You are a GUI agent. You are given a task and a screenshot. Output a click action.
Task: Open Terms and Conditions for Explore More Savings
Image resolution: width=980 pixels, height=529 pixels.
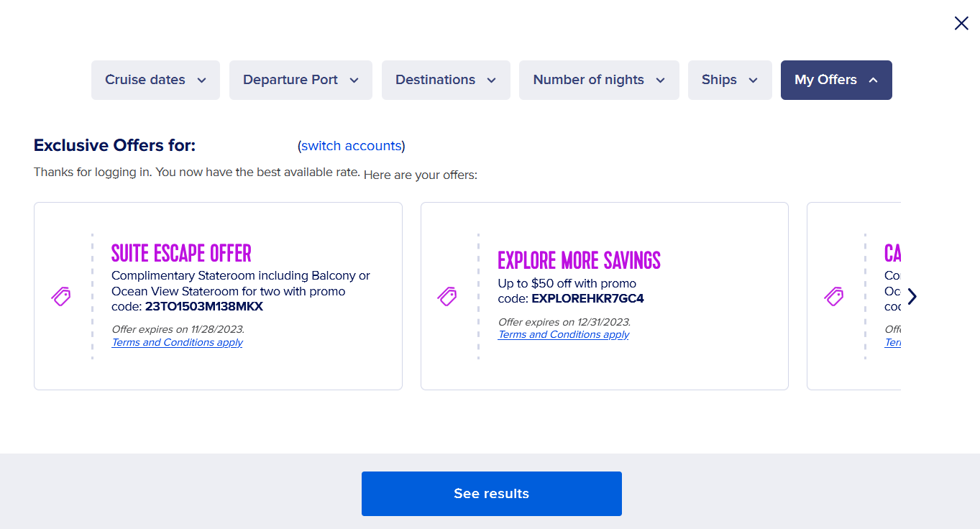(563, 334)
